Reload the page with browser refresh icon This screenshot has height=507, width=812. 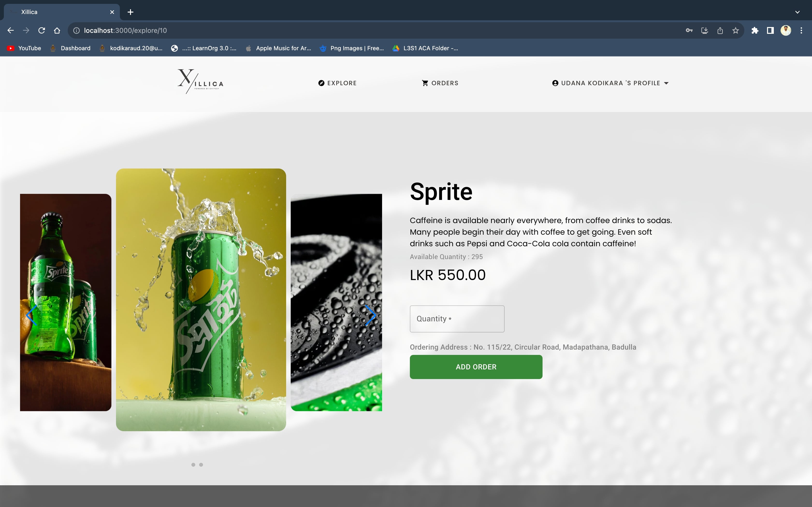pos(42,30)
